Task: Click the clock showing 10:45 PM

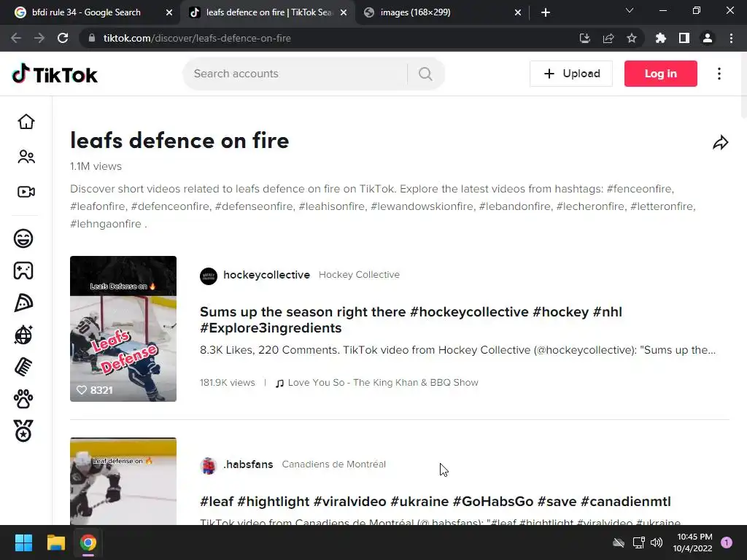Action: 694,537
